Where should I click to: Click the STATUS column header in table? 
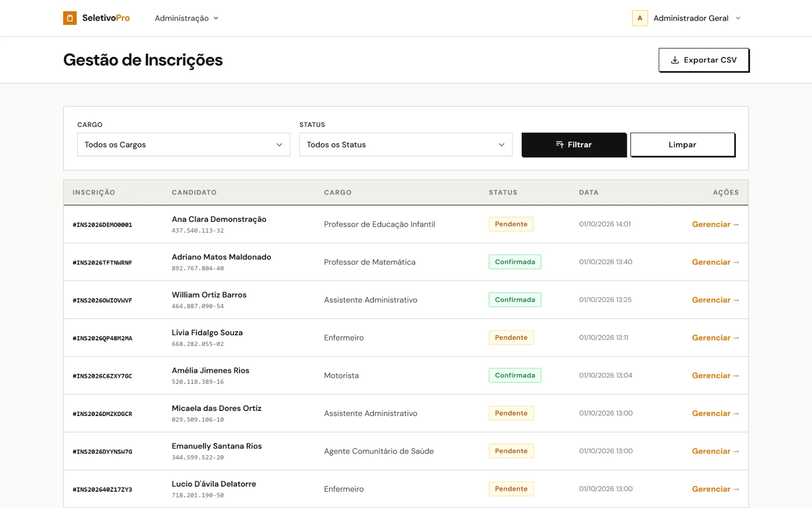[x=503, y=193]
